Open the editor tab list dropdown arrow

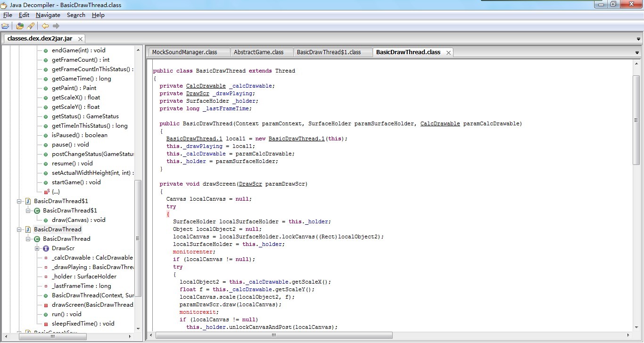point(637,53)
